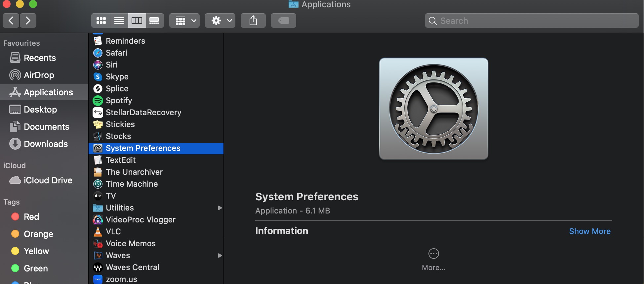The image size is (644, 284).
Task: Open the group-by arrangement dropdown
Action: click(x=184, y=21)
